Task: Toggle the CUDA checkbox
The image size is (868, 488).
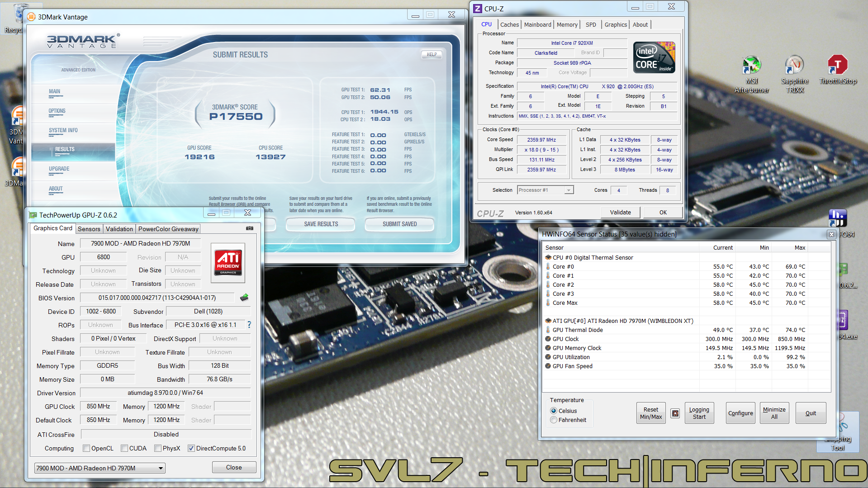Action: [x=124, y=448]
